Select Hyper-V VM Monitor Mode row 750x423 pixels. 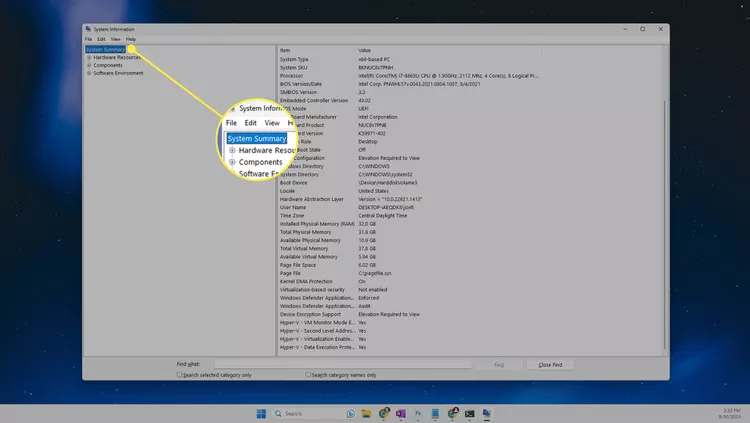coord(471,323)
